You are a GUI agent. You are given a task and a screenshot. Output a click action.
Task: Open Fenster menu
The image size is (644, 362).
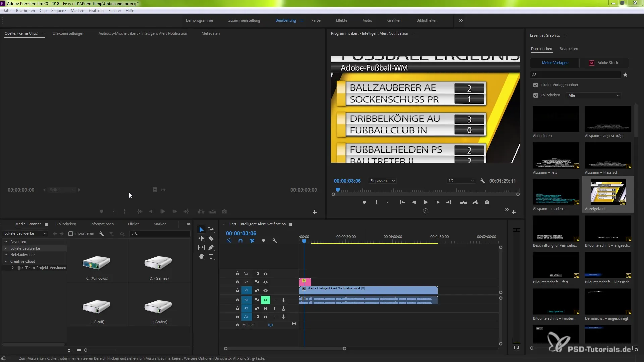pos(115,11)
